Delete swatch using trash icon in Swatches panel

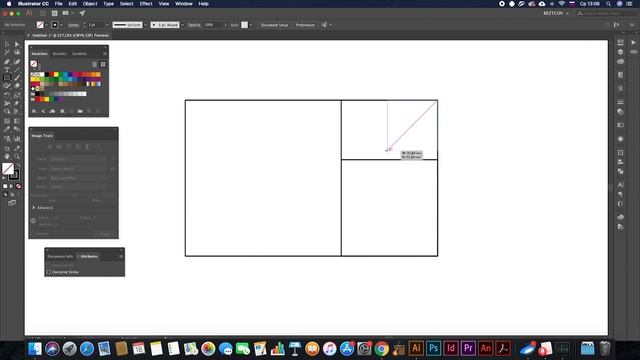click(x=98, y=111)
